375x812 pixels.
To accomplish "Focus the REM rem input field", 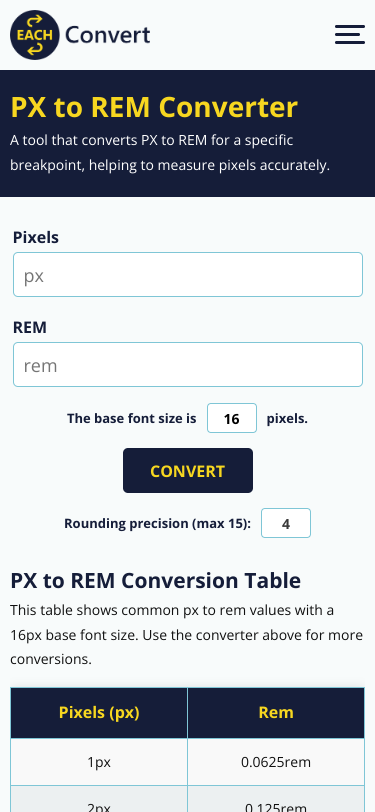I will pyautogui.click(x=188, y=365).
